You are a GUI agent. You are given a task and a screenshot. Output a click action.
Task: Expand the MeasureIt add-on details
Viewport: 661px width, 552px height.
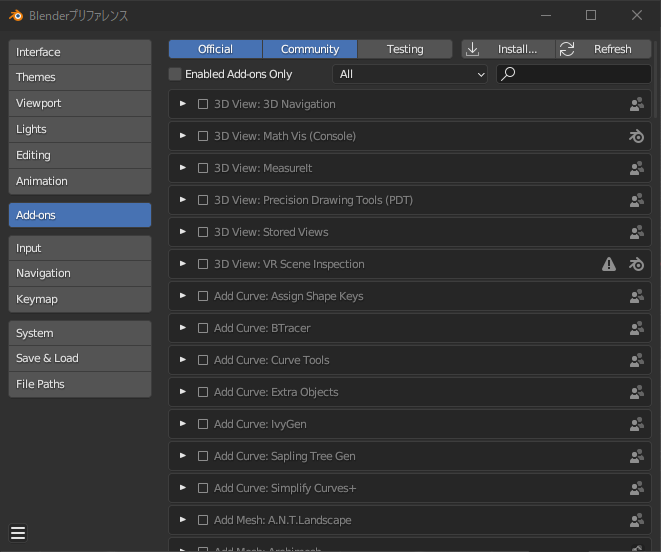pyautogui.click(x=183, y=168)
